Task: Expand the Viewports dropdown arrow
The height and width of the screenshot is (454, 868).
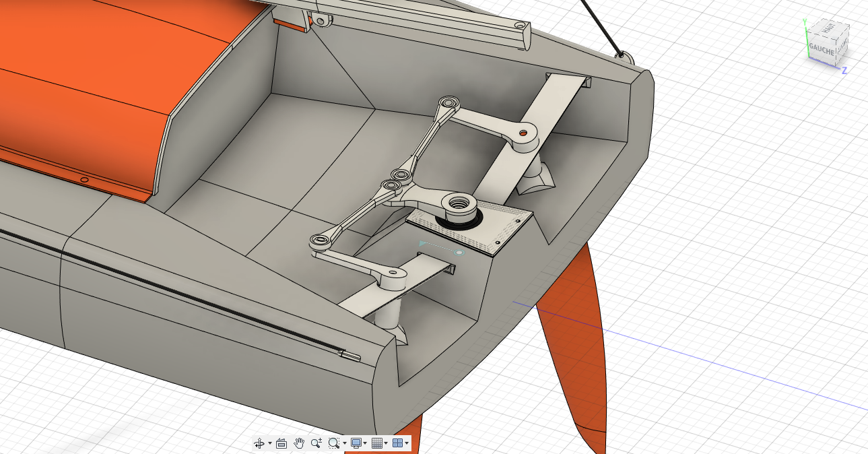Action: pyautogui.click(x=407, y=443)
